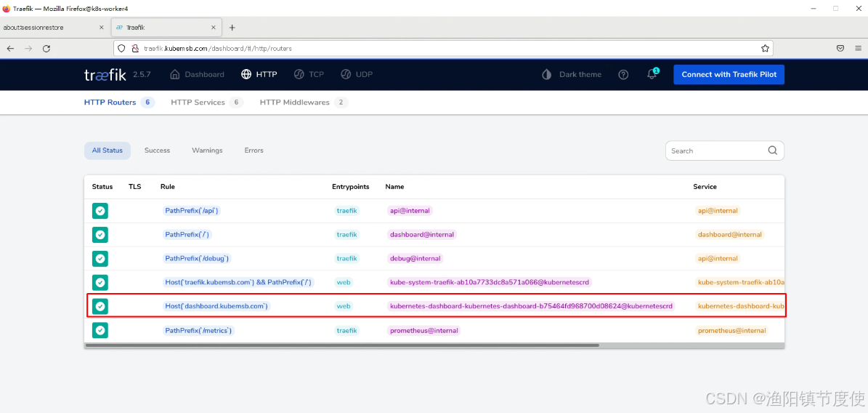Click the PathPrefix(`/api`) rule

(192, 211)
